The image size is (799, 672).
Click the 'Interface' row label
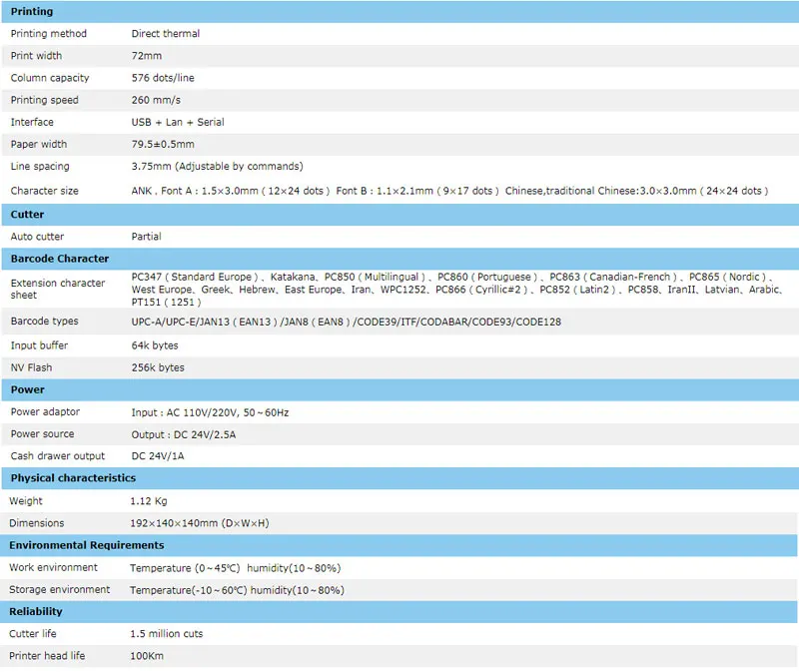32,122
